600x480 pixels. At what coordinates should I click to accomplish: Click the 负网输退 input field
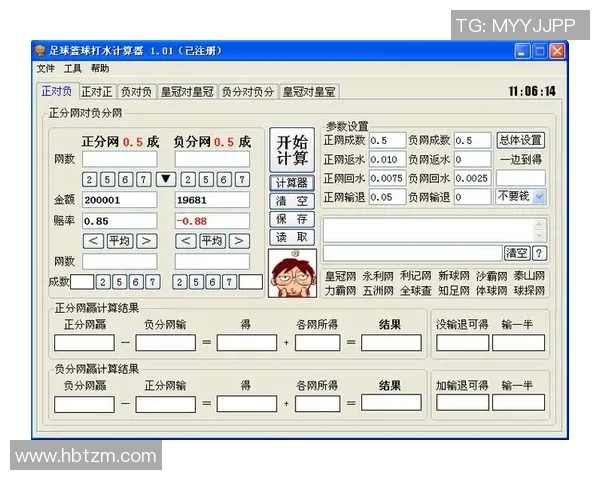click(x=473, y=197)
